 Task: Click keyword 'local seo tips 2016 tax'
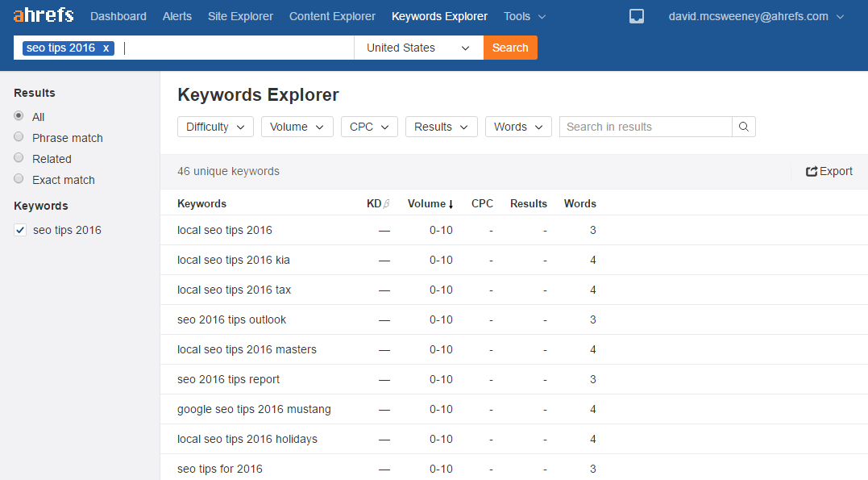[x=235, y=290]
